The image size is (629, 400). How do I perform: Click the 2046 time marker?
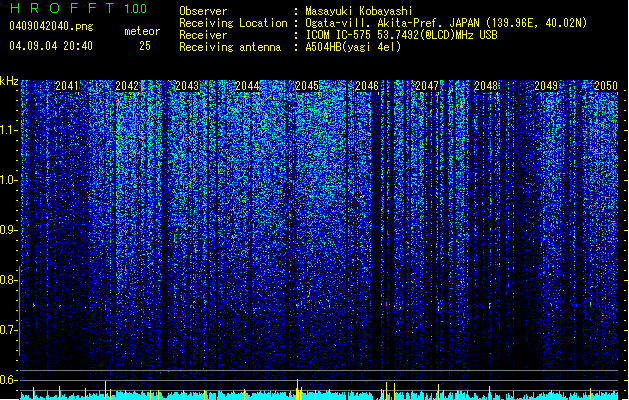(367, 86)
